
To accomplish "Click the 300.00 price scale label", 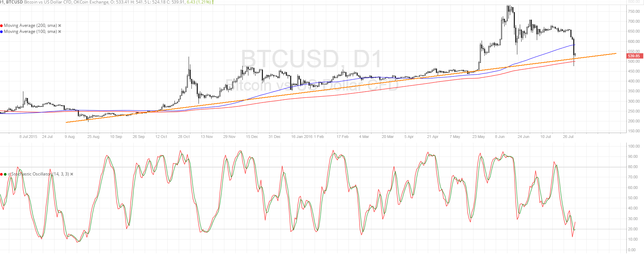I will point(634,101).
